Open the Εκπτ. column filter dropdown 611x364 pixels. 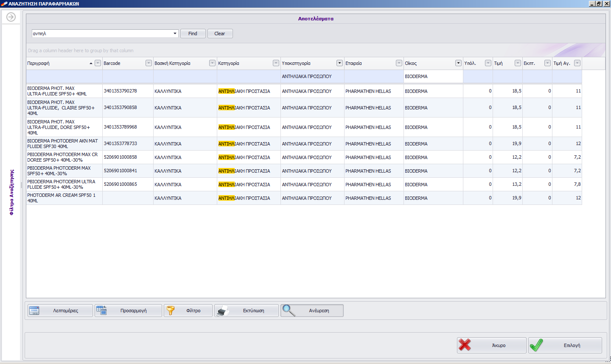click(x=547, y=63)
